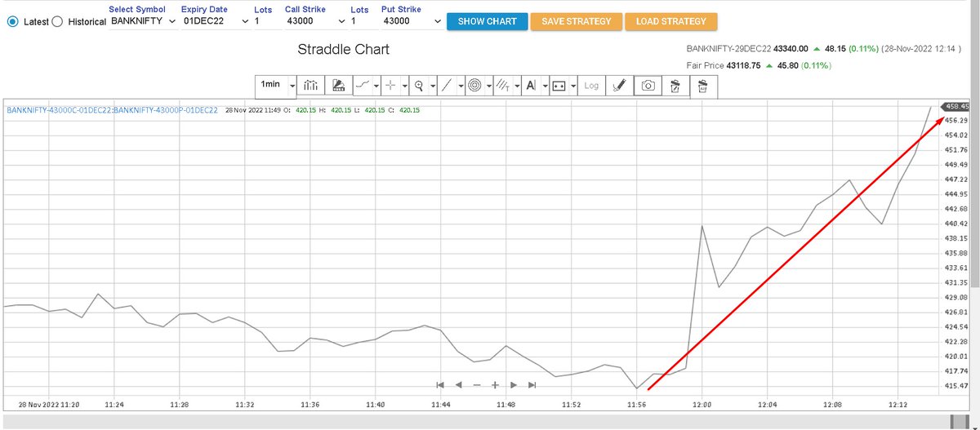Select the measure range tool
Viewport: 980px width, 430px height.
(x=559, y=85)
